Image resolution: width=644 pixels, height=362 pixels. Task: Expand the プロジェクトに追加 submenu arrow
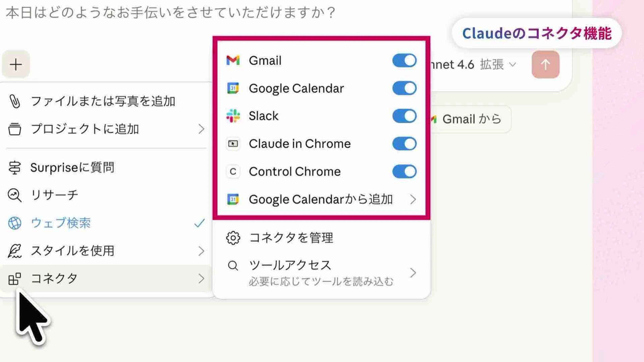[x=201, y=129]
